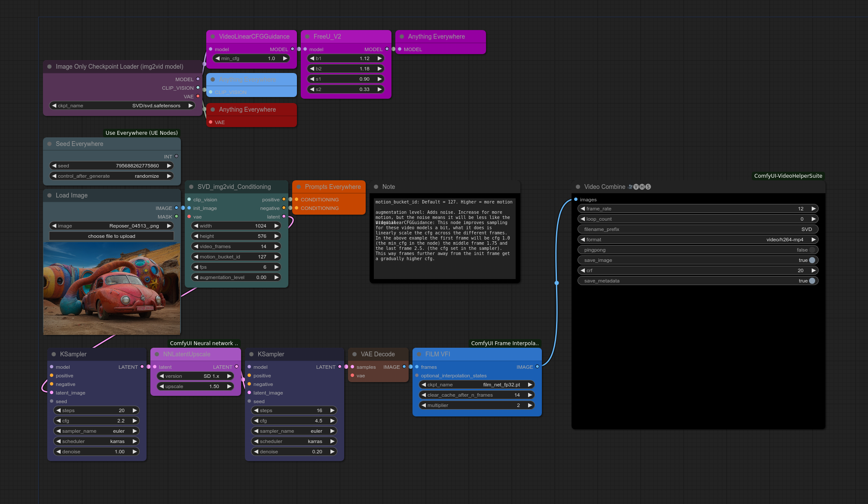
Task: Open the format dropdown showing video/h264-mp4
Action: tap(698, 240)
